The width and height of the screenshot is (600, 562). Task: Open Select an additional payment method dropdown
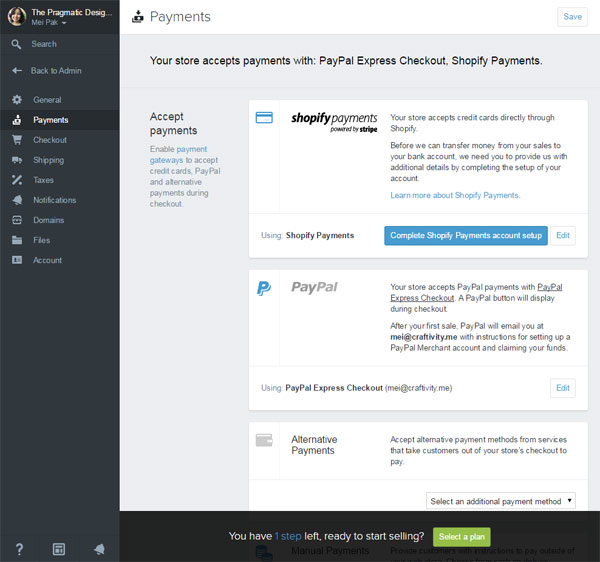coord(501,501)
